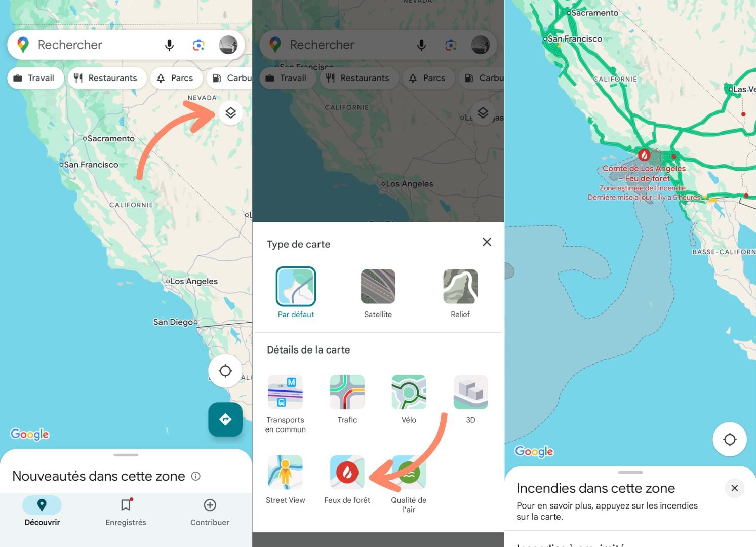
Task: Choose the Relief map type
Action: click(x=460, y=293)
